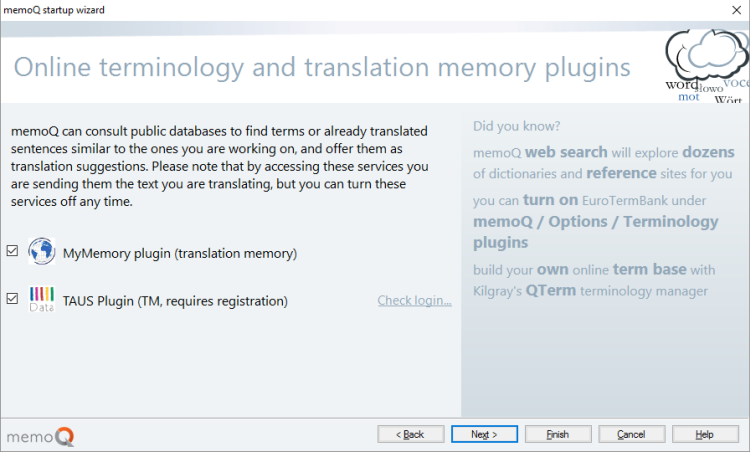Image resolution: width=750 pixels, height=452 pixels.
Task: Click the MyMemory globe icon
Action: point(42,251)
